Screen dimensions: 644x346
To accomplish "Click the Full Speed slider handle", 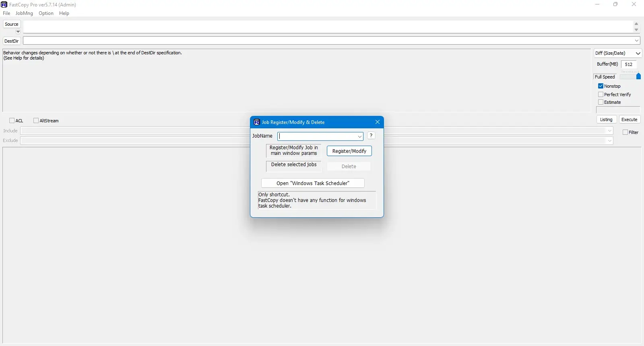I will pos(638,76).
